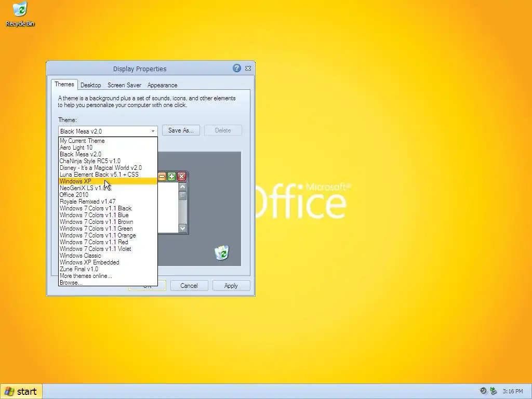Click the recycle bin in theme preview
Image resolution: width=532 pixels, height=399 pixels.
click(x=222, y=252)
